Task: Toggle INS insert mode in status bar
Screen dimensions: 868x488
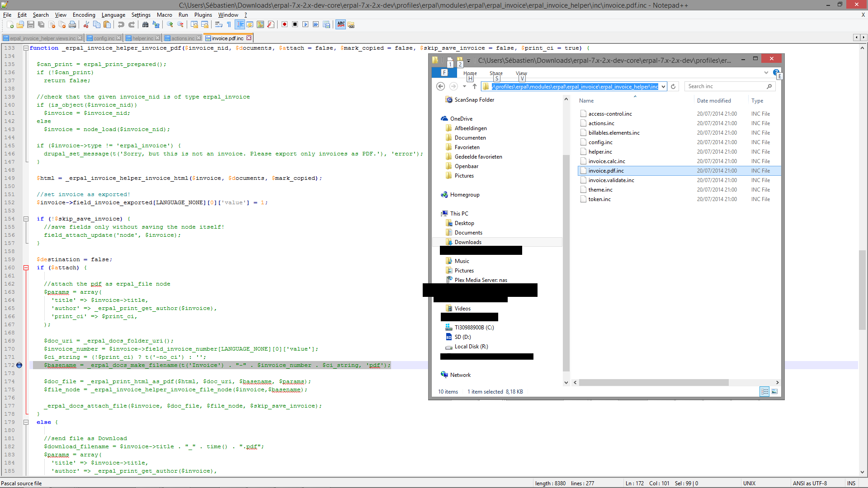Action: pyautogui.click(x=851, y=483)
